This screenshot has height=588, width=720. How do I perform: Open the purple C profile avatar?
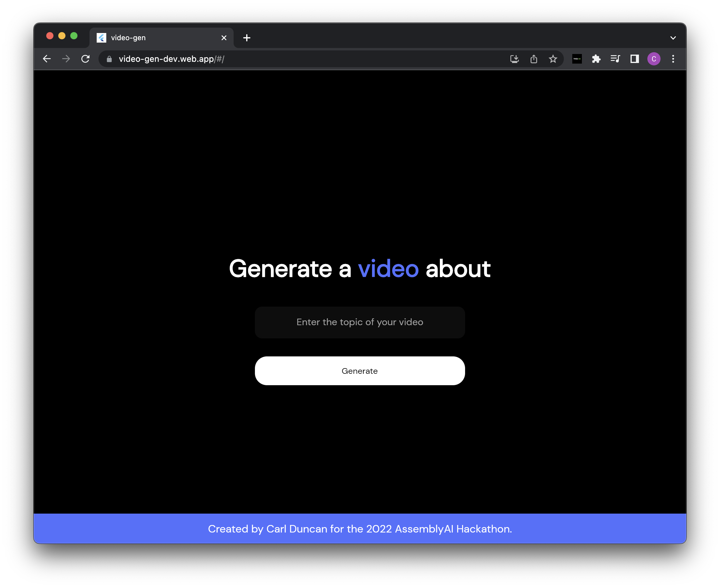tap(654, 59)
